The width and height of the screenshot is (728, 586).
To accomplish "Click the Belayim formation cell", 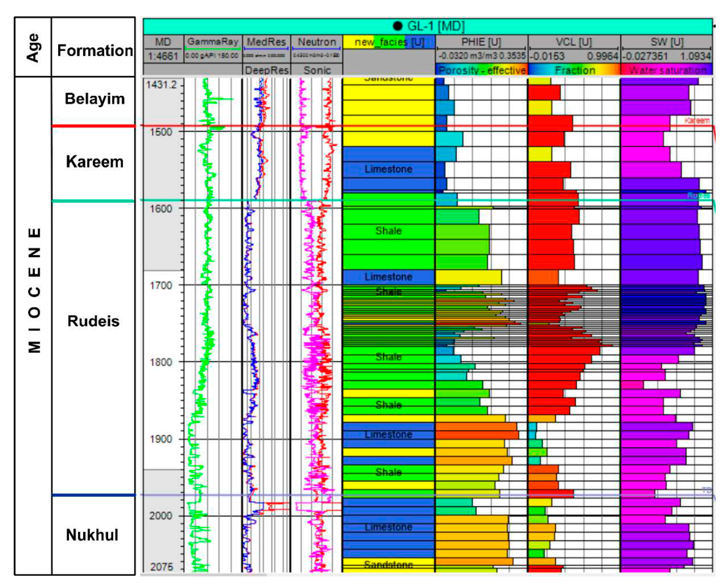I will (94, 99).
